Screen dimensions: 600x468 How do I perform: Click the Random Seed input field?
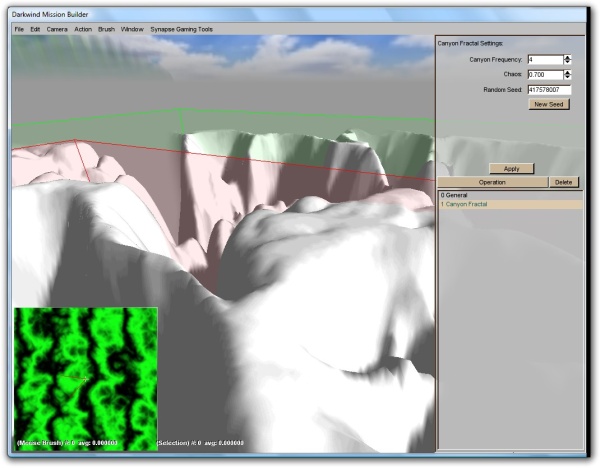pos(548,90)
